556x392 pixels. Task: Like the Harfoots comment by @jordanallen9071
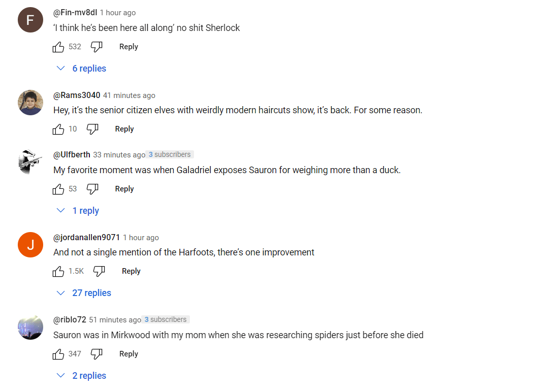[x=58, y=271]
